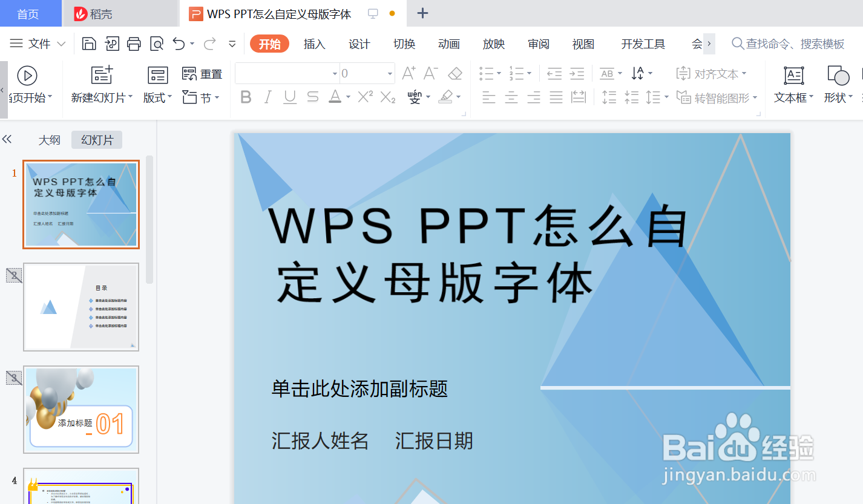863x504 pixels.
Task: Open the text direction dropdown
Action: click(x=650, y=74)
